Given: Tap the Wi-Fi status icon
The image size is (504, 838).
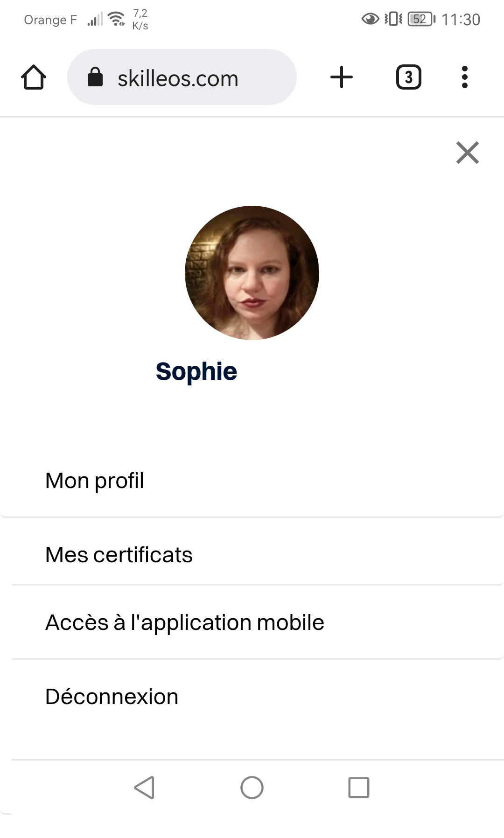Looking at the screenshot, I should click(116, 19).
